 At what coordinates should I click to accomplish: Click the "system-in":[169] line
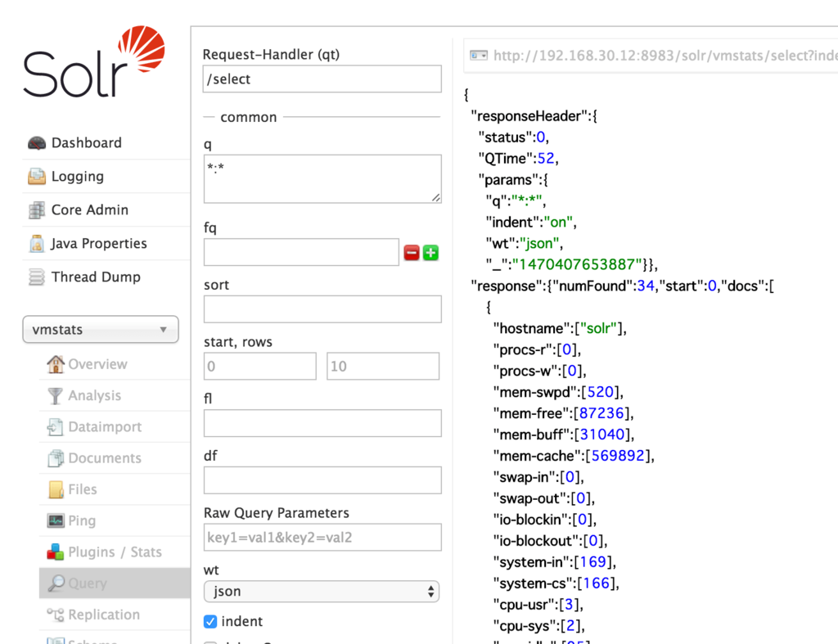coord(555,562)
